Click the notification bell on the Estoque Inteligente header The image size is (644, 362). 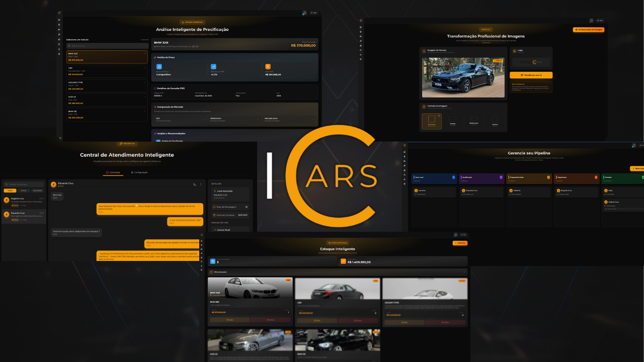click(x=456, y=235)
